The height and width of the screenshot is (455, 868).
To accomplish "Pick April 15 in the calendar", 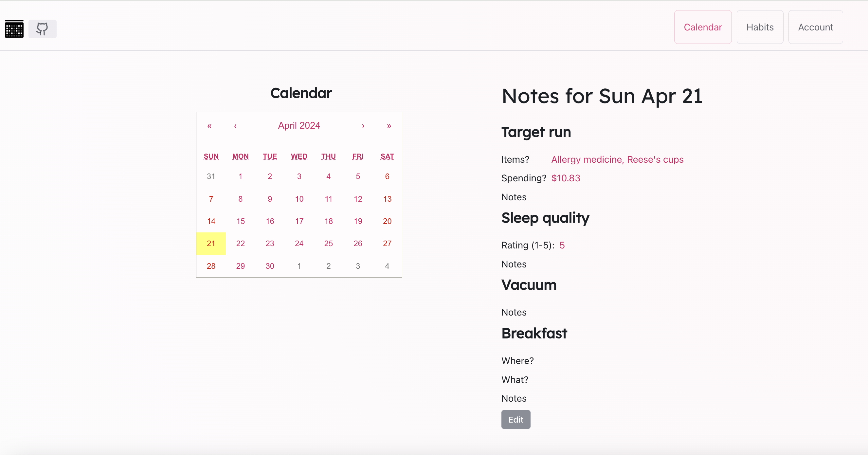I will tap(240, 221).
